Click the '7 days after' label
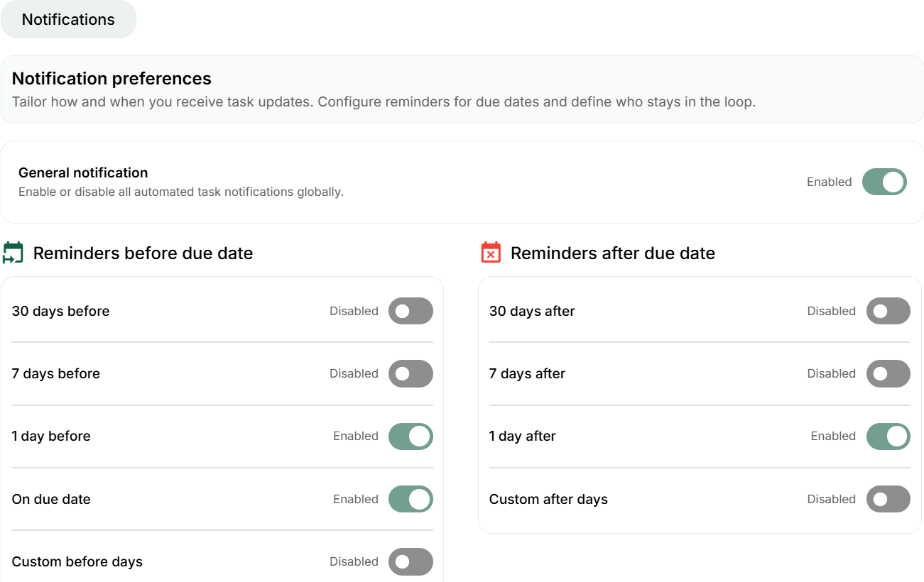This screenshot has height=582, width=924. point(527,373)
